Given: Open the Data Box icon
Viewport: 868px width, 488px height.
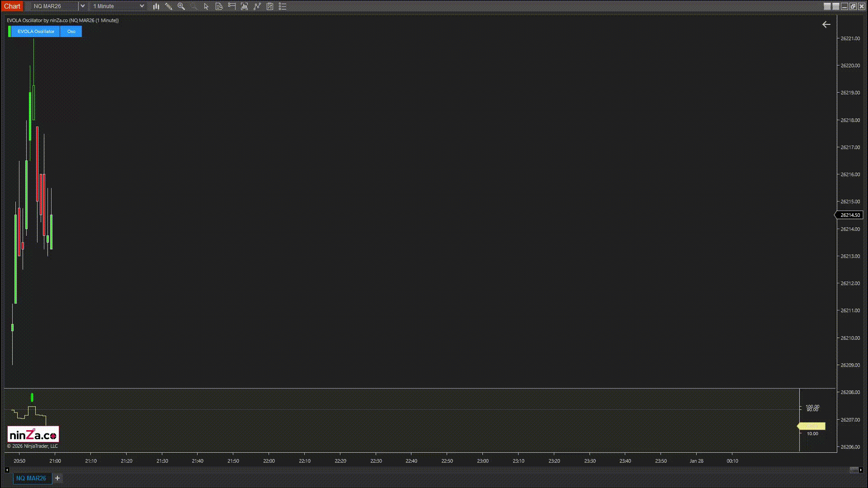Looking at the screenshot, I should click(219, 6).
